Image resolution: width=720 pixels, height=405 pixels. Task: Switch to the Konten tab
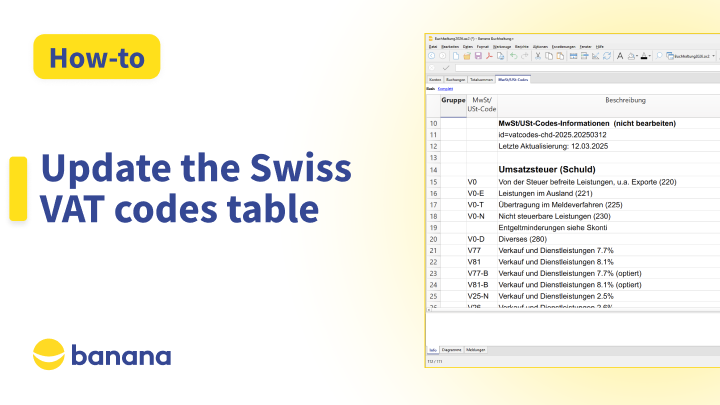pos(435,79)
